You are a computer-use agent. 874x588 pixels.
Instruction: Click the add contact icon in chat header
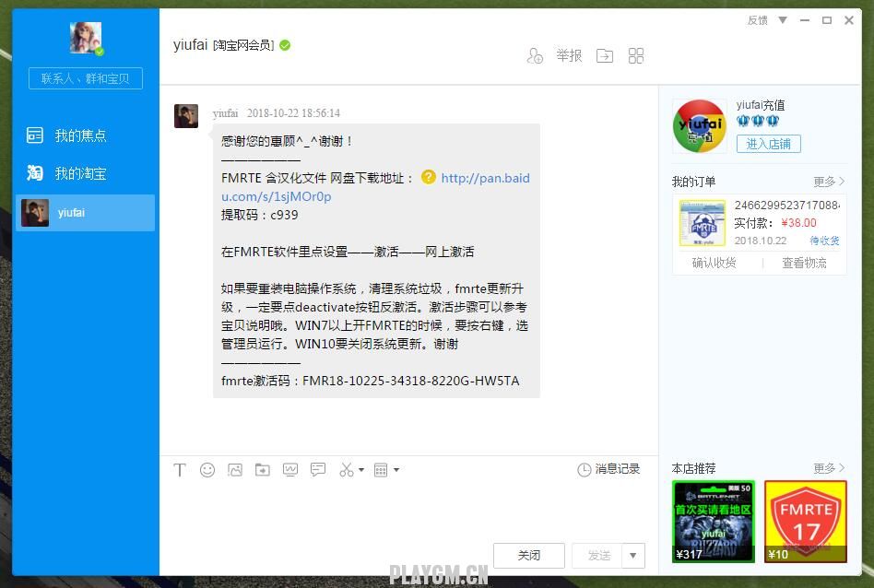click(x=535, y=55)
